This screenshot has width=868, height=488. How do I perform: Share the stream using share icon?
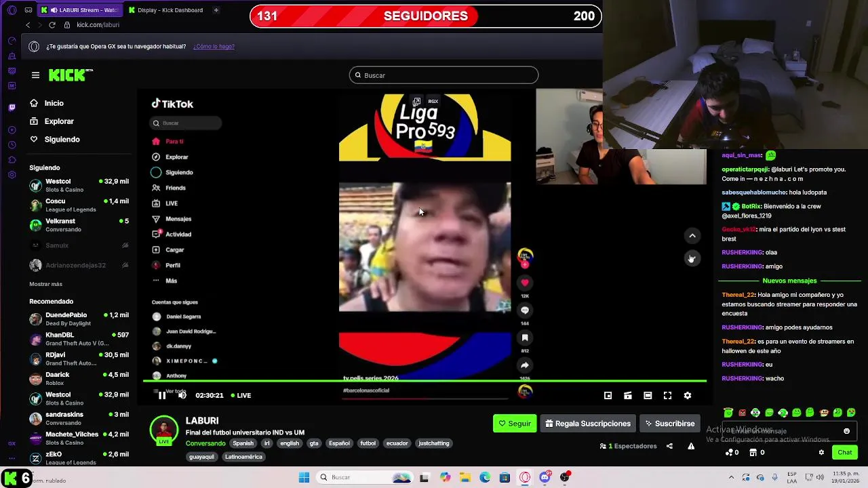tap(669, 446)
